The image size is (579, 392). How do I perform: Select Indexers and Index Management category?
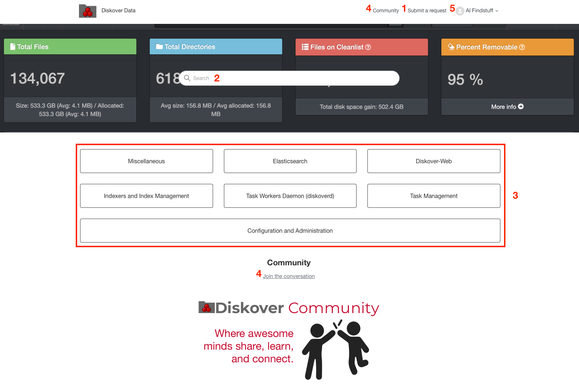click(x=146, y=196)
